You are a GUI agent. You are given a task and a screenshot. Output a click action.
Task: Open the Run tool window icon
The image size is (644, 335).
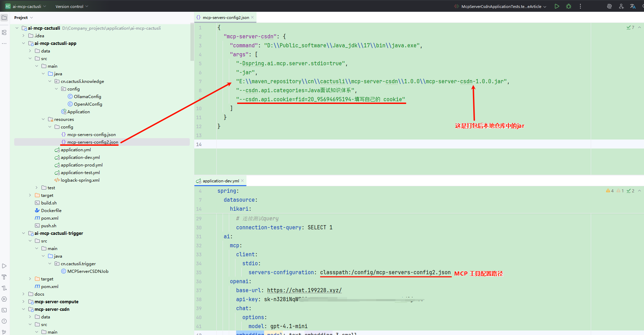4,266
